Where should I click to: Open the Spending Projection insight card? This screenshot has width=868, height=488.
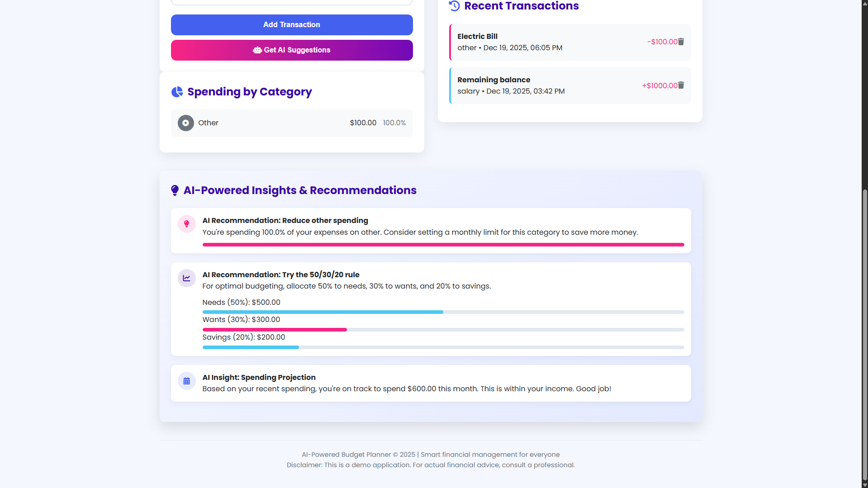point(430,383)
